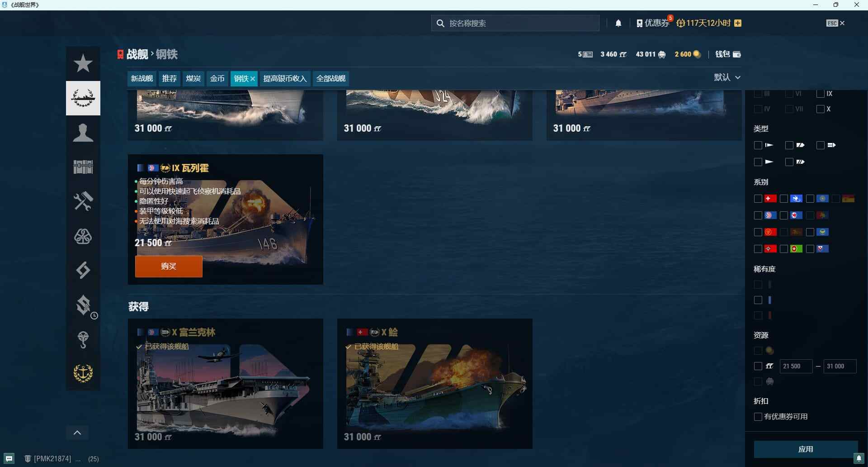Image resolution: width=868 pixels, height=467 pixels.
Task: Open the chat icon at bottom left
Action: tap(9, 458)
